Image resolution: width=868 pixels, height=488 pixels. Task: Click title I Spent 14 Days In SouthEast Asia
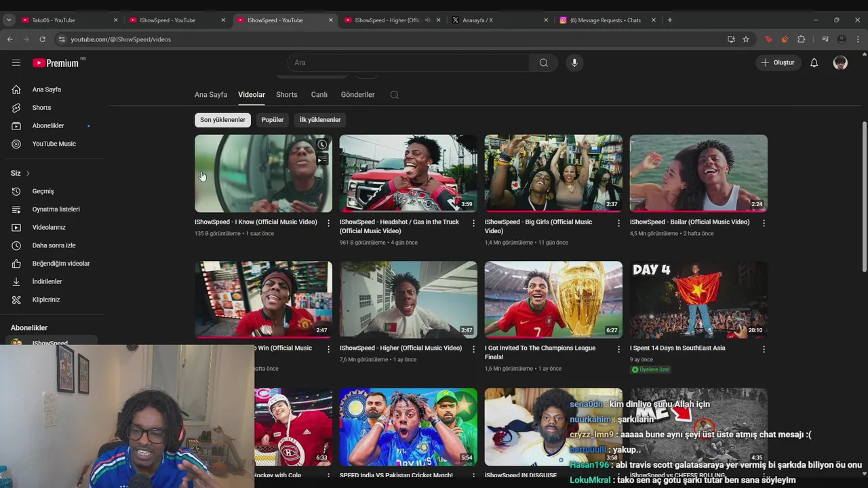click(677, 348)
